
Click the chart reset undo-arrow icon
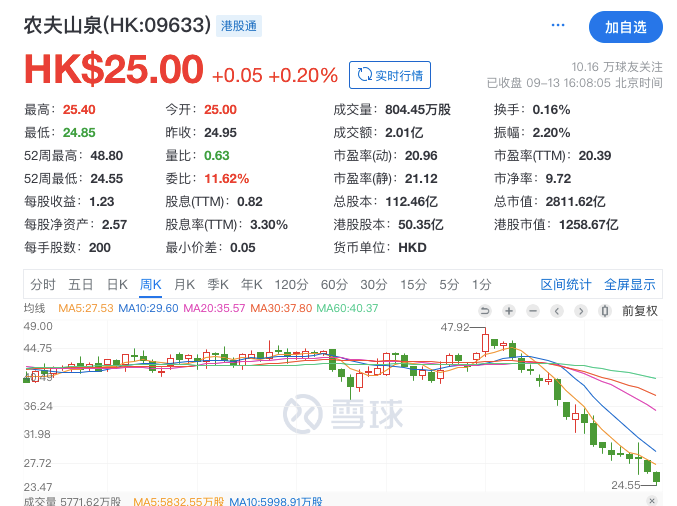click(485, 311)
